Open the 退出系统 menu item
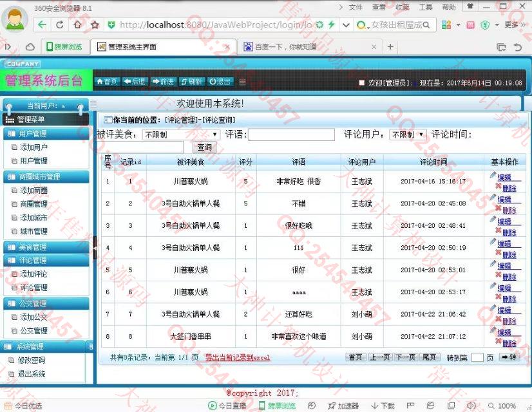532x412 pixels. pos(32,374)
